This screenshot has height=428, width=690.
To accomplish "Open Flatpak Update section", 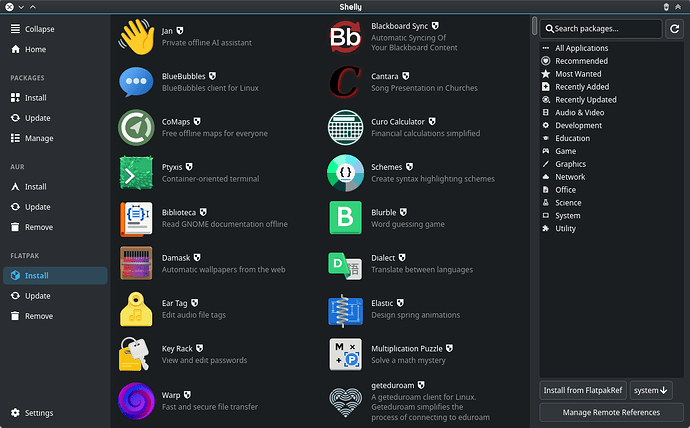I will tap(55, 296).
